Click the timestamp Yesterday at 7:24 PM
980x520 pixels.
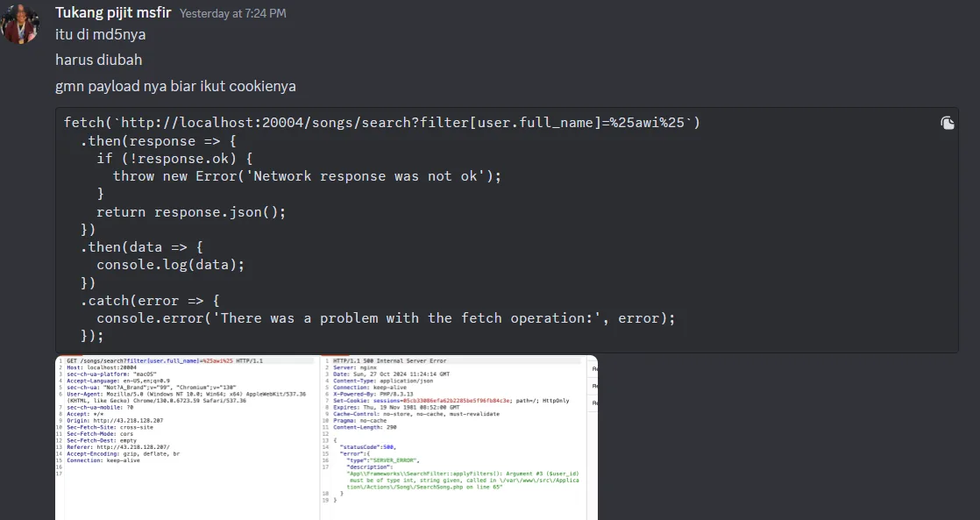[x=232, y=13]
